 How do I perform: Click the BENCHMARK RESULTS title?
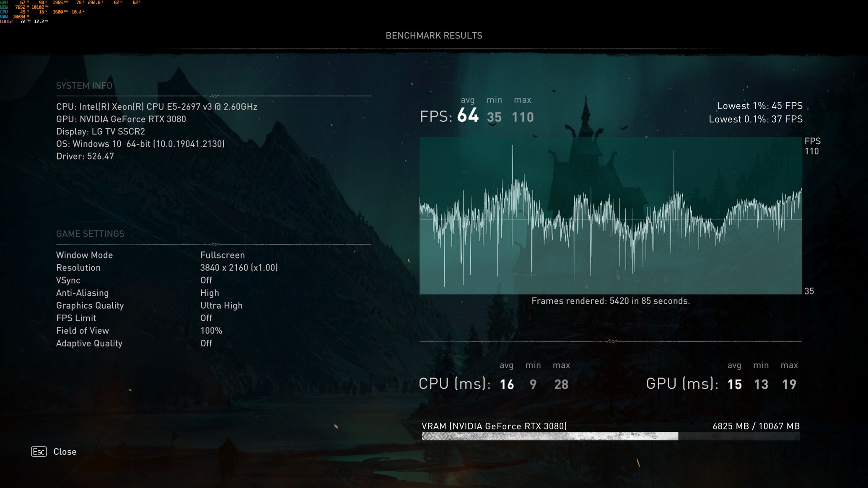point(434,36)
